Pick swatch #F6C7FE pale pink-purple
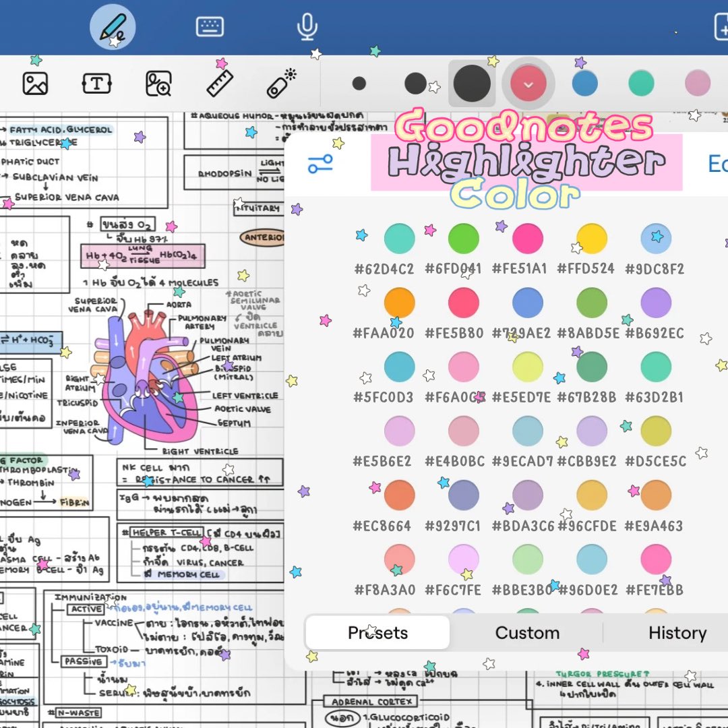Viewport: 728px width, 728px height. click(463, 559)
